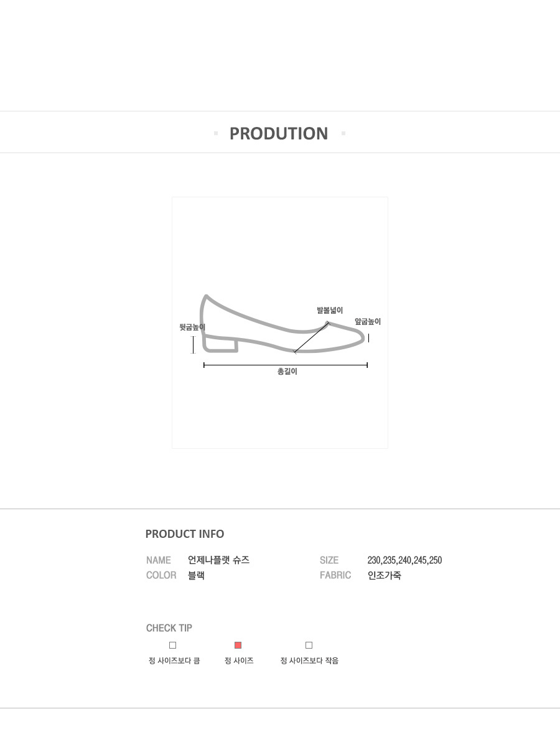This screenshot has width=560, height=742.
Task: Toggle the red 정 사이즈 checkbox
Action: (x=238, y=645)
